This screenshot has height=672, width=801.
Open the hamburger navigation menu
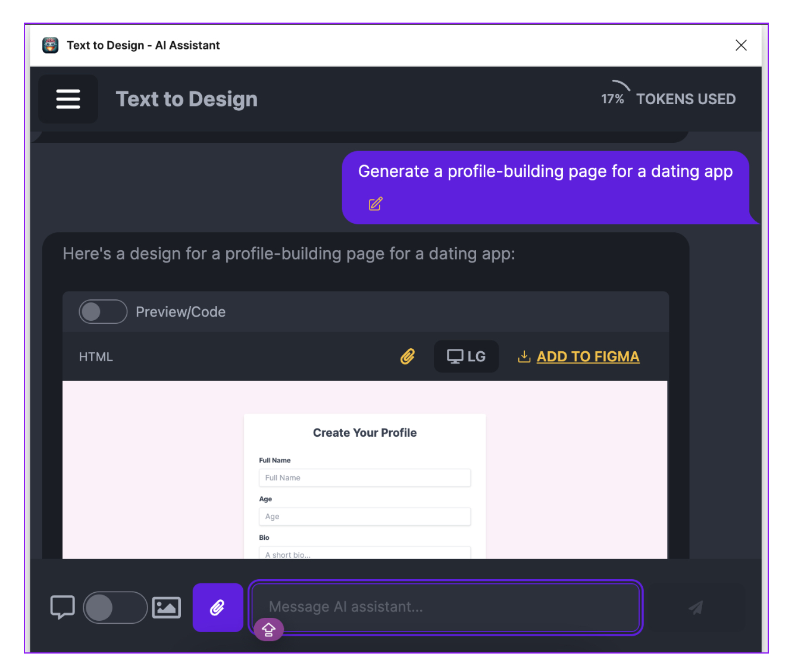click(68, 99)
